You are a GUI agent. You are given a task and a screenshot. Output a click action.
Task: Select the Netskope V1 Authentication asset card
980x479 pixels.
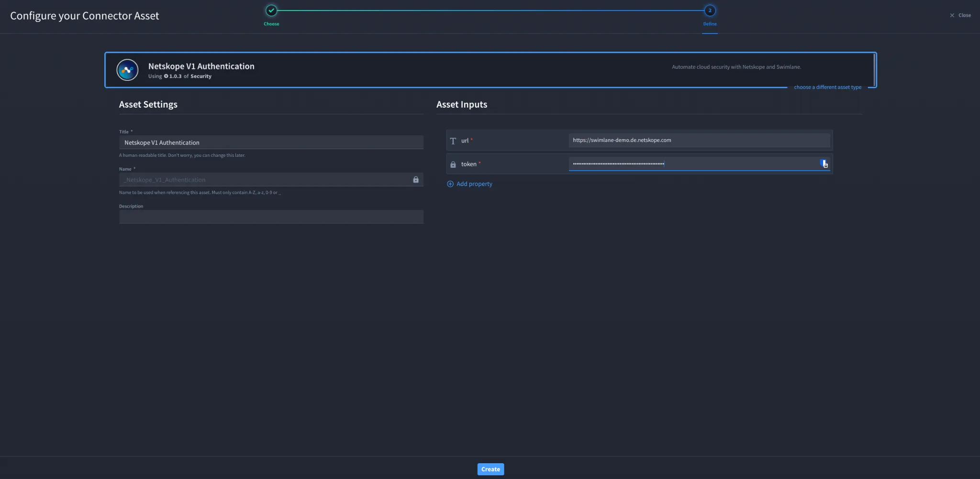(490, 70)
